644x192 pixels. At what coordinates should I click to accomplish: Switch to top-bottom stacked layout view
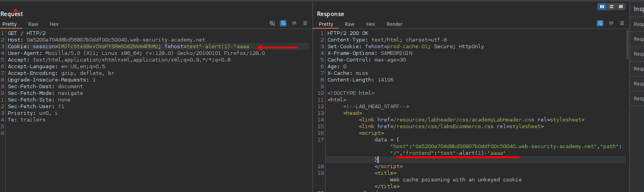(x=611, y=7)
